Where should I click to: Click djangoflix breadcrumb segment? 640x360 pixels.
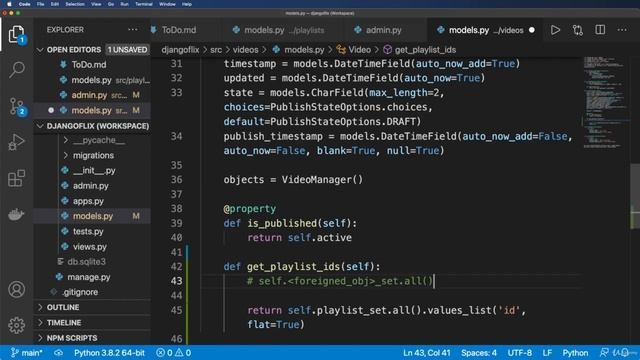180,50
